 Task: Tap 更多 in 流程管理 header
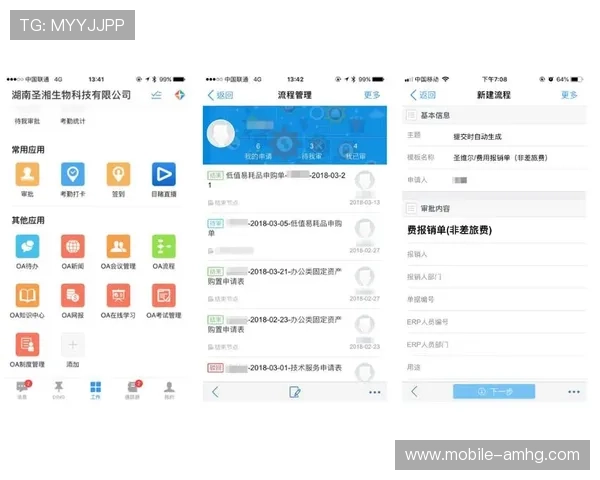(x=372, y=95)
